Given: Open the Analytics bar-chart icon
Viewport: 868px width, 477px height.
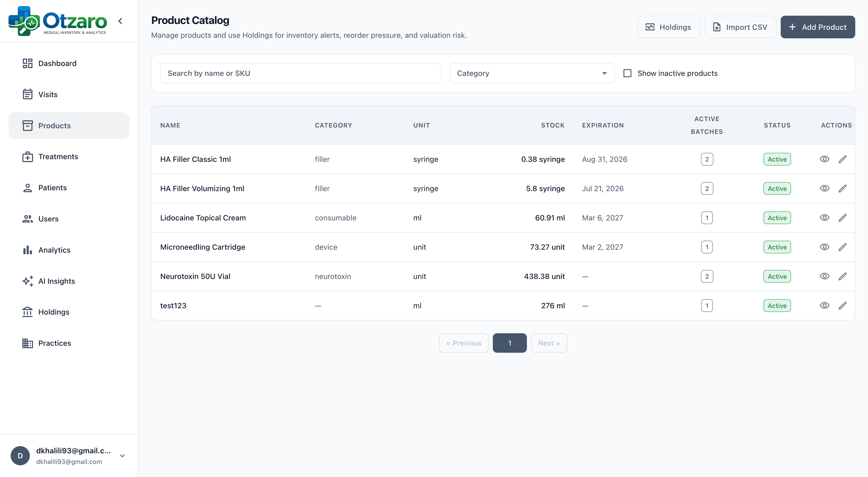Looking at the screenshot, I should tap(27, 250).
